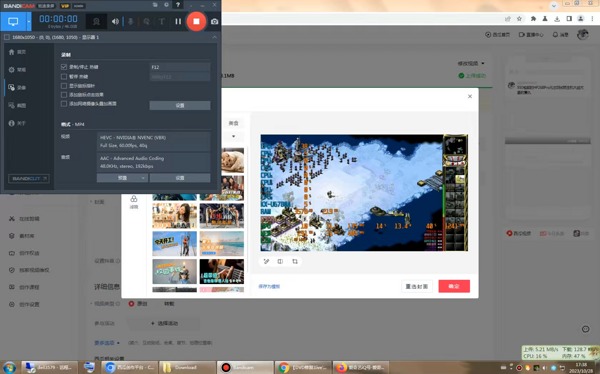
Task: Uncheck the record/stop hotkey checkbox
Action: tap(64, 67)
